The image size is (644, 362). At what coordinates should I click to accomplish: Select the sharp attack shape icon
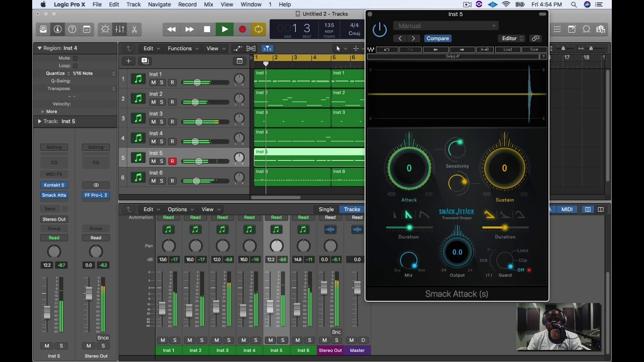[409, 215]
